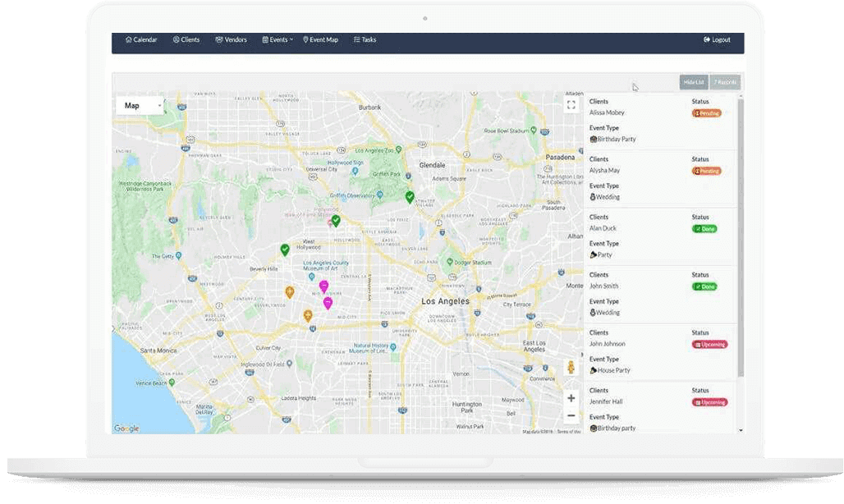Click the map zoom out minus button

pos(571,415)
